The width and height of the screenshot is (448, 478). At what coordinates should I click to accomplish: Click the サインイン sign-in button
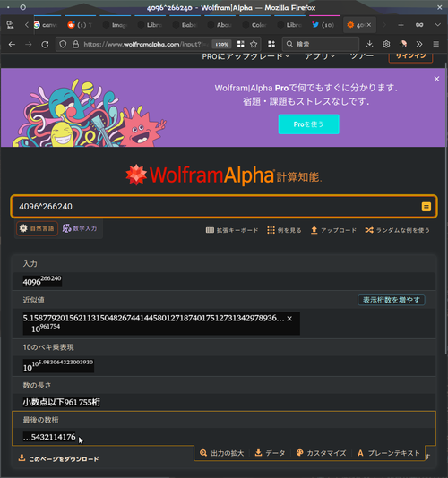point(410,56)
